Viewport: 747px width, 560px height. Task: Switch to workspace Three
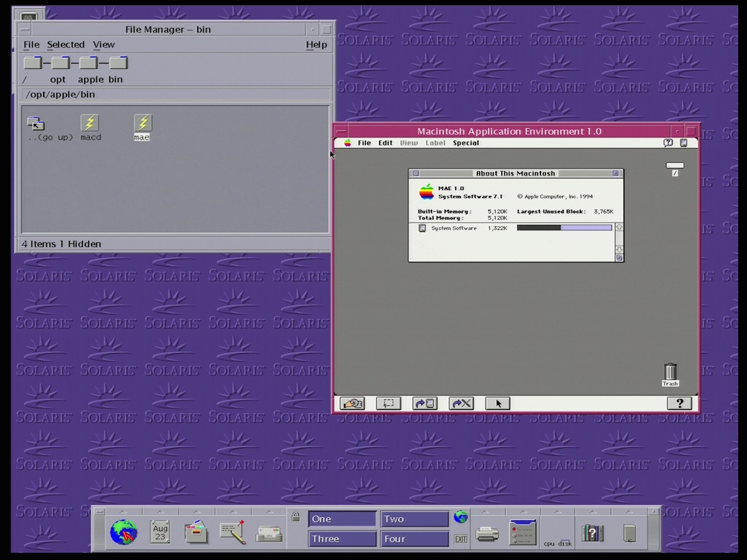pyautogui.click(x=342, y=539)
